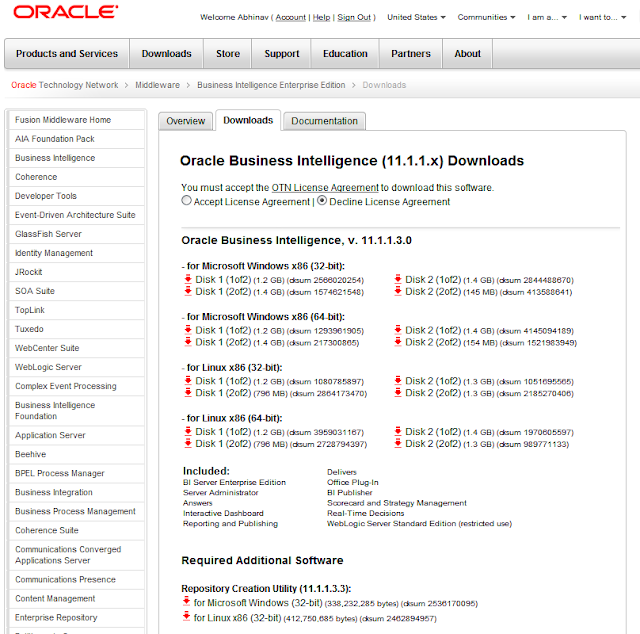640x634 pixels.
Task: Click download icon for RCU Linux x86 (32-bit)
Action: click(x=187, y=616)
